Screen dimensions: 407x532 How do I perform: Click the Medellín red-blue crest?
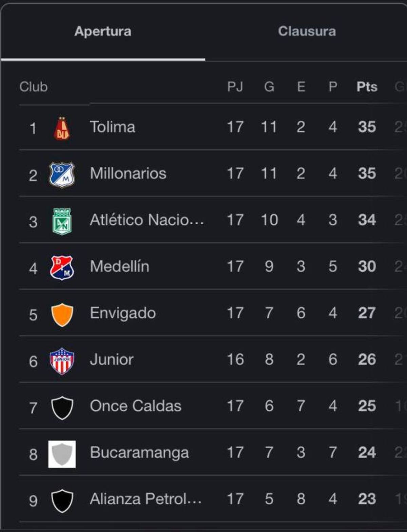62,268
